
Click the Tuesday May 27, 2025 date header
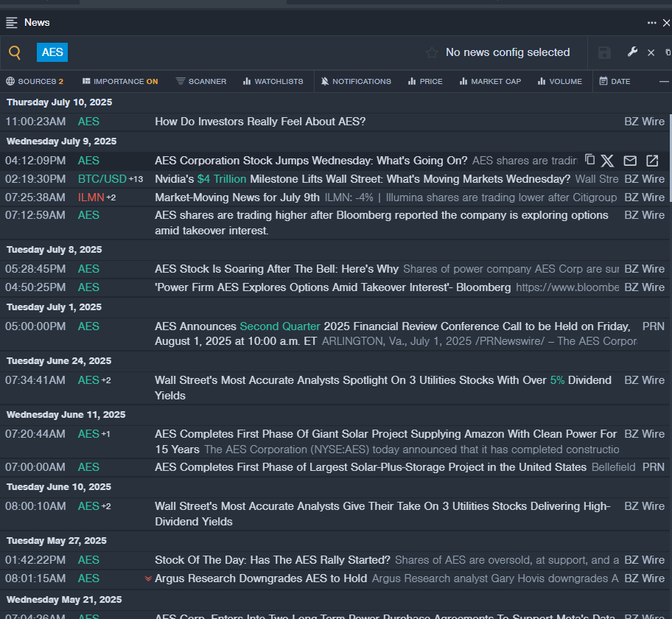tap(57, 541)
